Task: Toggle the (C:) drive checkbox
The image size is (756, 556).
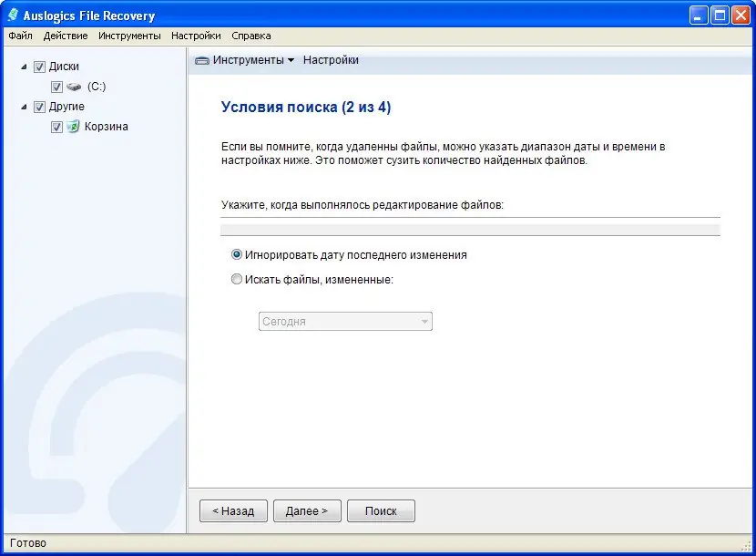Action: pyautogui.click(x=56, y=87)
